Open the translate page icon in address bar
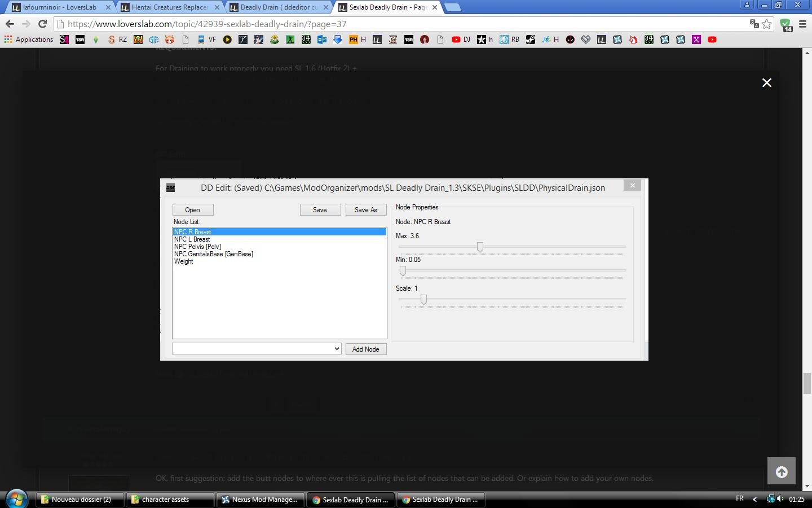 [754, 24]
